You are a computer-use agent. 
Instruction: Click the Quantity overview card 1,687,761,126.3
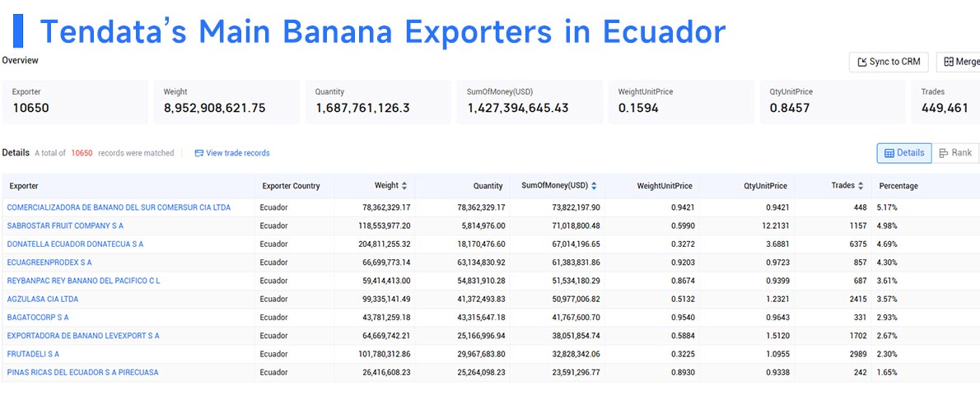pyautogui.click(x=378, y=102)
